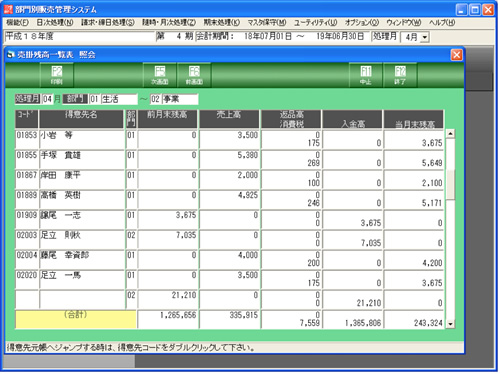Open the マスタ保守(M) menu

pos(266,23)
